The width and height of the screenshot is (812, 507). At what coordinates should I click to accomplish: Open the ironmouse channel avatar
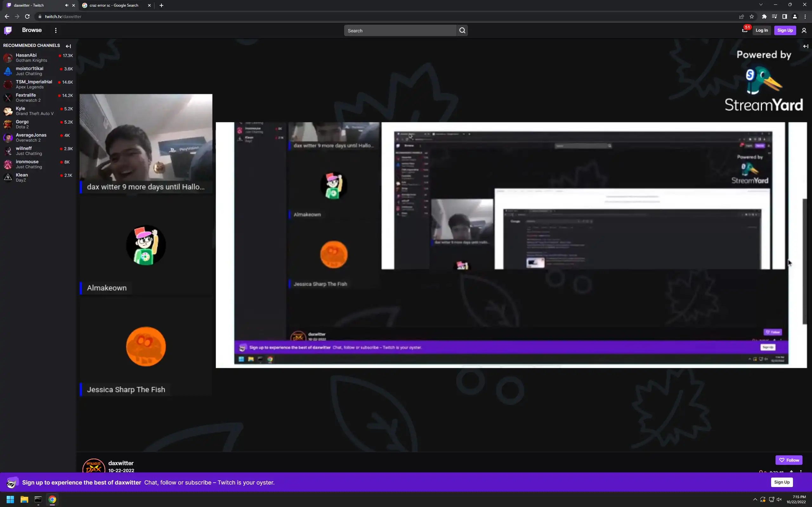(x=8, y=164)
